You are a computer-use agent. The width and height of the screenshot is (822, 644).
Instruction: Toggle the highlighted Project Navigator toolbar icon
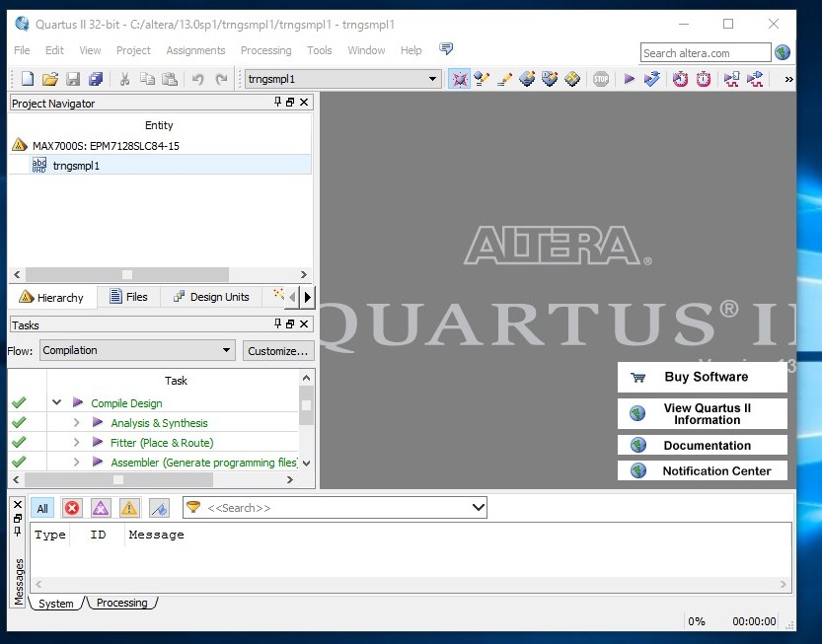459,79
